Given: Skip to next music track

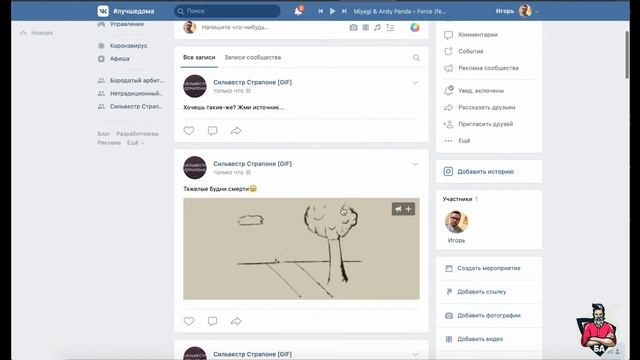Looking at the screenshot, I should [344, 11].
